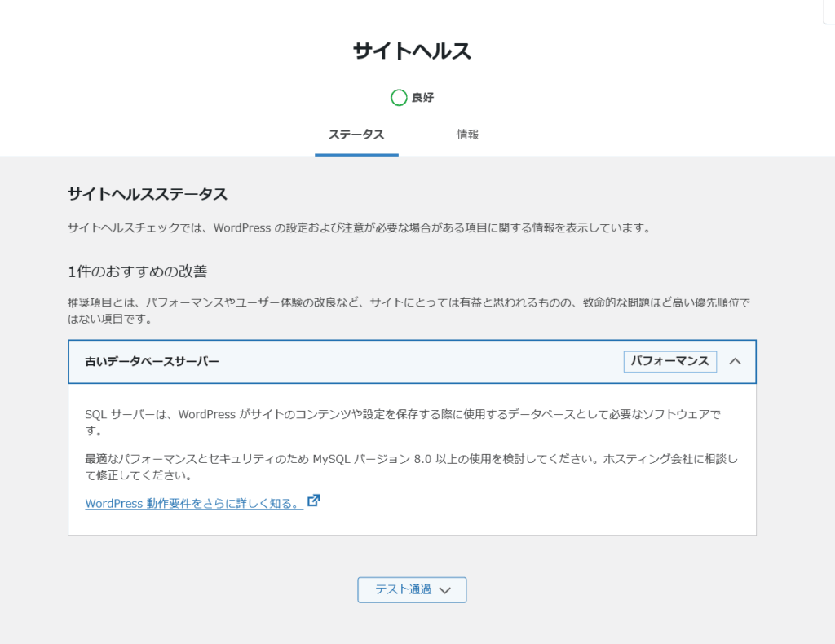Image resolution: width=835 pixels, height=644 pixels.
Task: Click the サイトヘルス page title
Action: (x=413, y=49)
